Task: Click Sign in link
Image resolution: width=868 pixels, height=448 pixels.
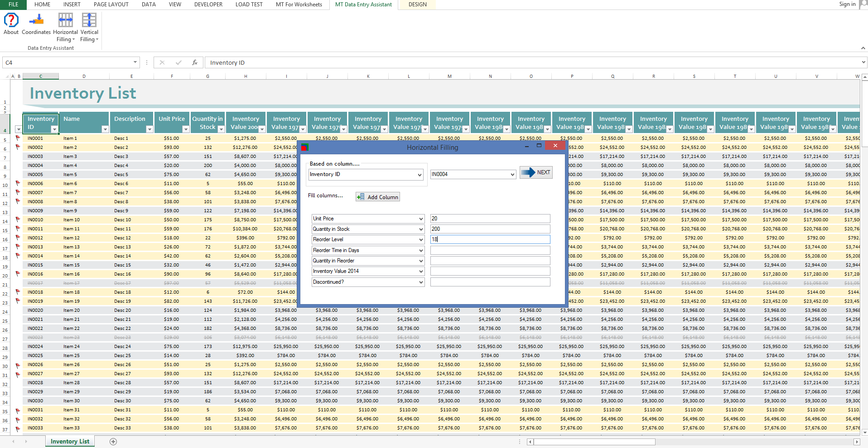Action: [847, 4]
